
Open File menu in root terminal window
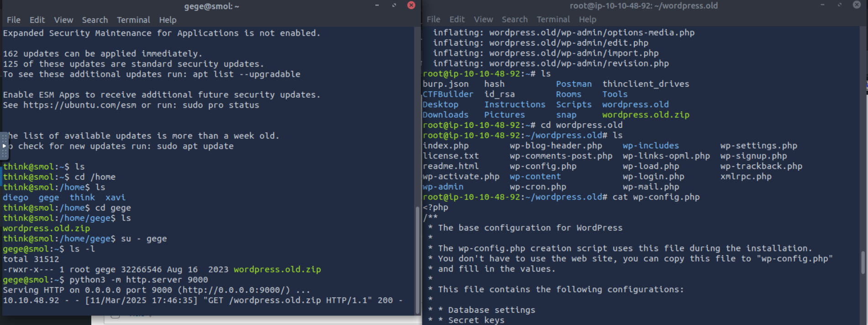(433, 20)
